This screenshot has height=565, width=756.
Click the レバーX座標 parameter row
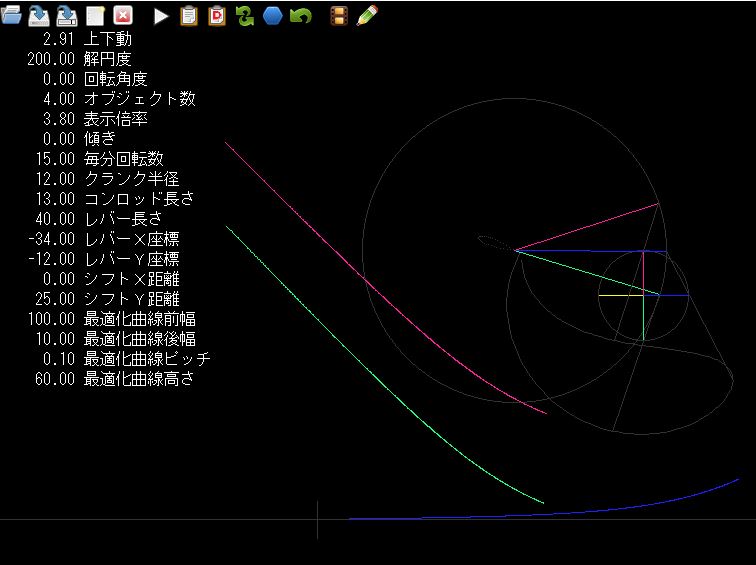pyautogui.click(x=104, y=239)
